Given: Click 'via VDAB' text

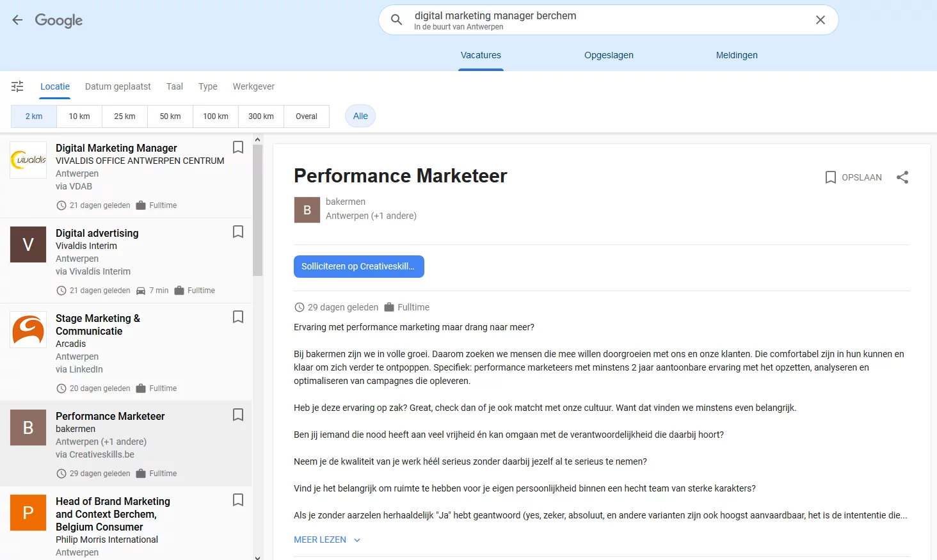Looking at the screenshot, I should pyautogui.click(x=74, y=186).
